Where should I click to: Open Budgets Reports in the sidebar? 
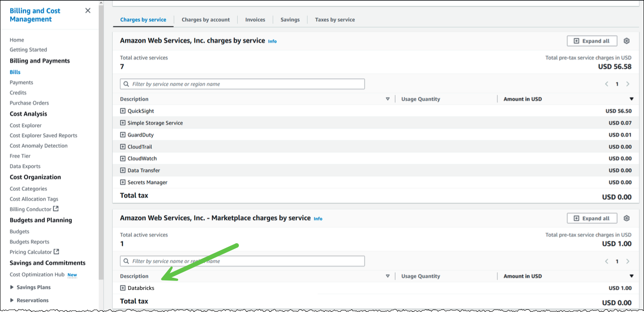tap(29, 242)
